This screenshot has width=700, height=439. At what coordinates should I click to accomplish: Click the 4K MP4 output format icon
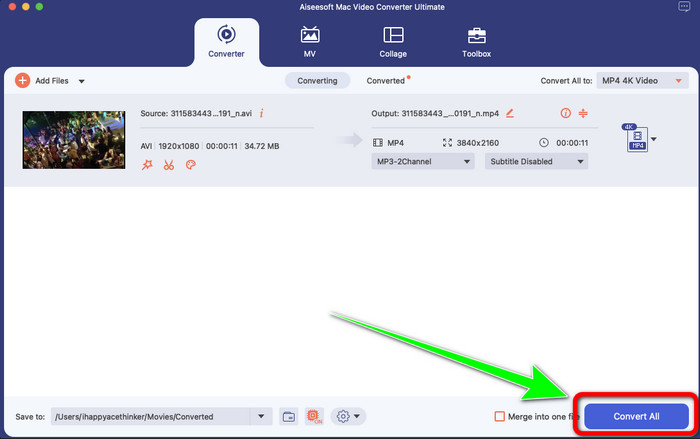tap(636, 138)
